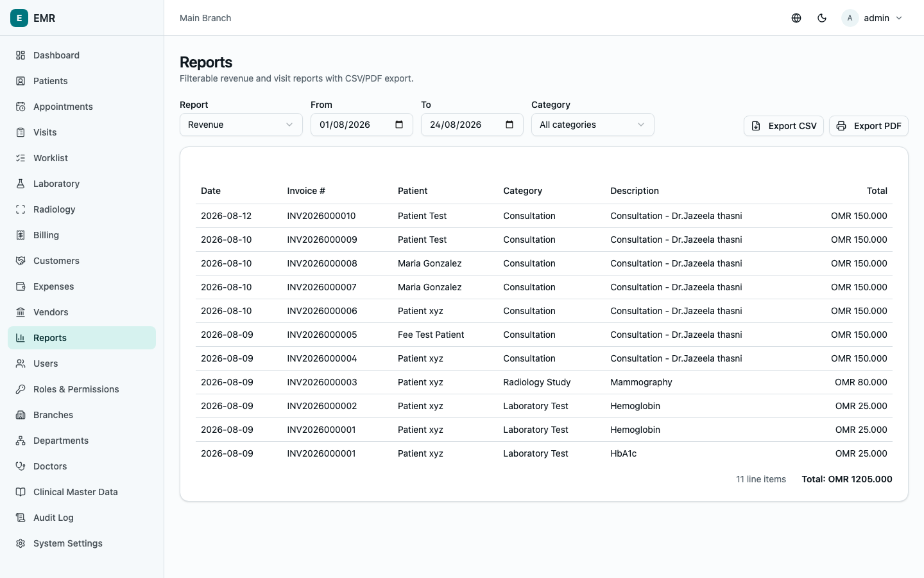Click the Total: OMR 1205.000 summary

[x=847, y=479]
